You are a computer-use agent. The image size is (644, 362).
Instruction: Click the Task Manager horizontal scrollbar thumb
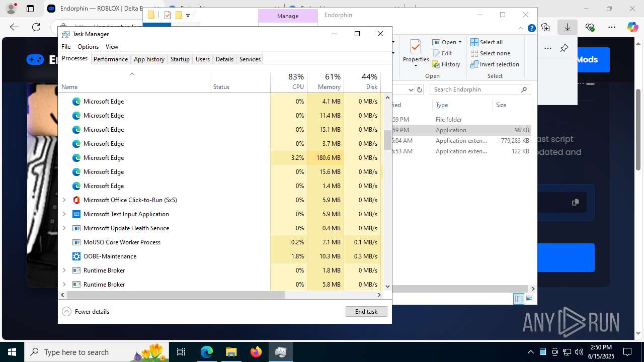176,295
